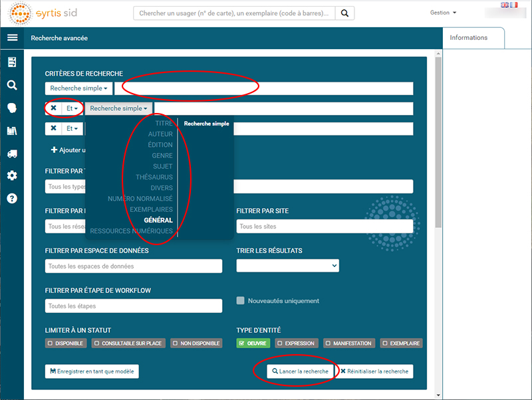Select NUMÉRO NORMALISÉ in the criteria menu
This screenshot has height=400, width=532.
[140, 199]
